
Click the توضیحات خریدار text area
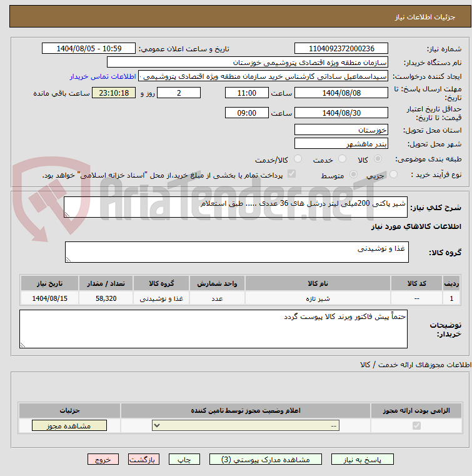point(213,329)
